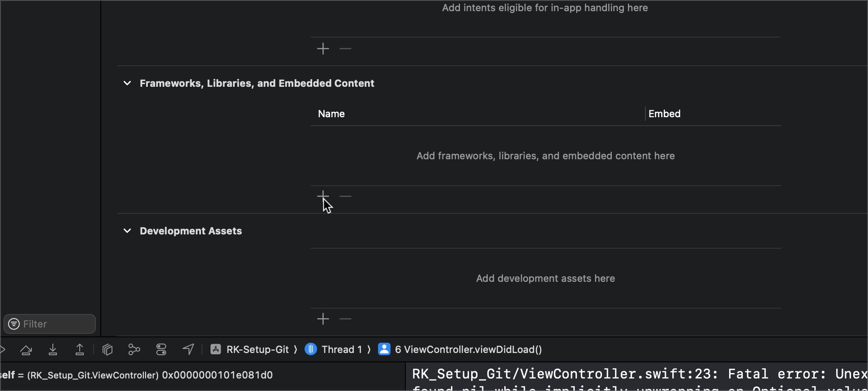Click the Filter field in the navigator

point(50,324)
